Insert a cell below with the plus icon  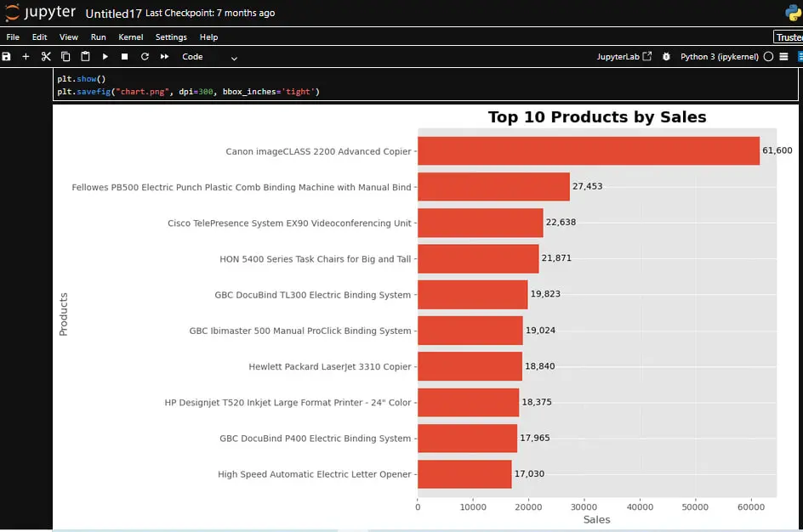pos(26,57)
